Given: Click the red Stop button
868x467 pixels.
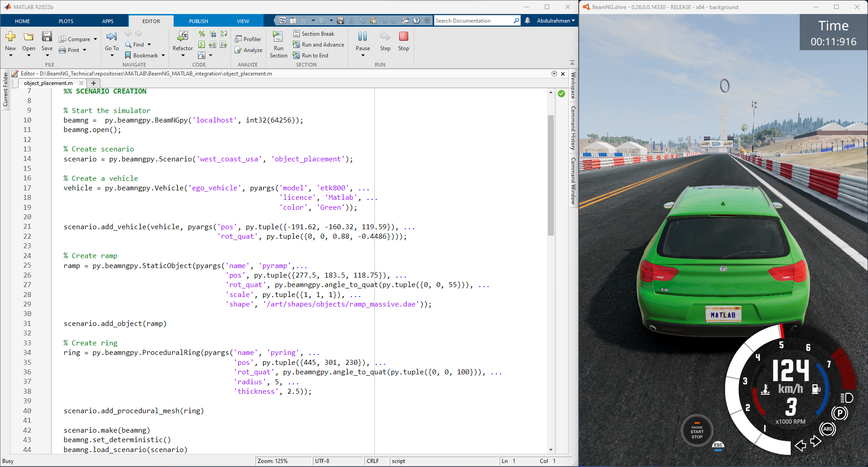Looking at the screenshot, I should pos(404,36).
